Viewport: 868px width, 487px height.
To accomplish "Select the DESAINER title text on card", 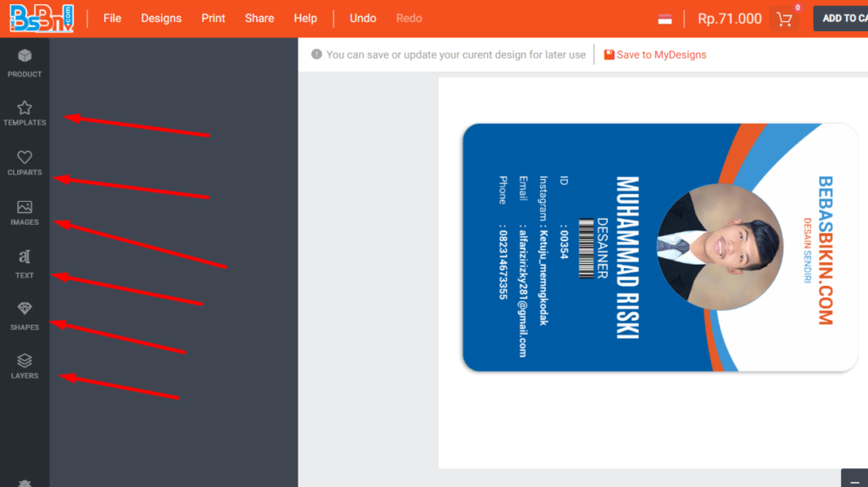I will point(603,249).
